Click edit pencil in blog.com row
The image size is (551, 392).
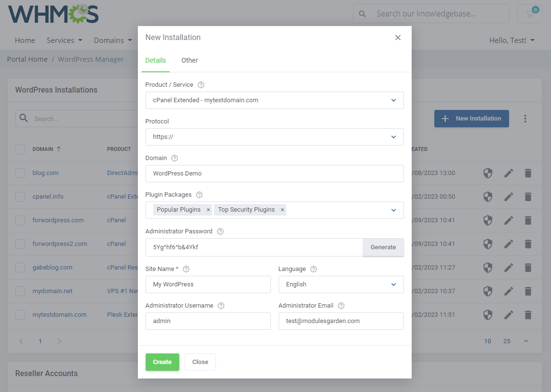(x=509, y=173)
